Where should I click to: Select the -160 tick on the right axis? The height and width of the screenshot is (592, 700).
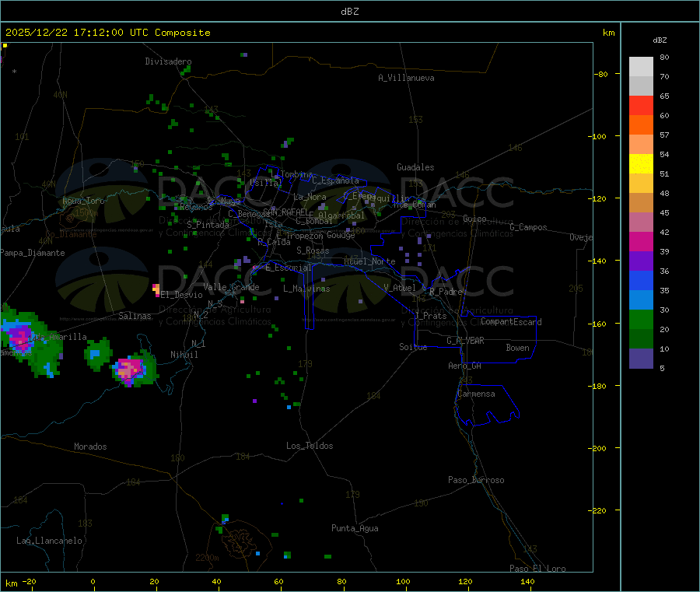pyautogui.click(x=600, y=324)
